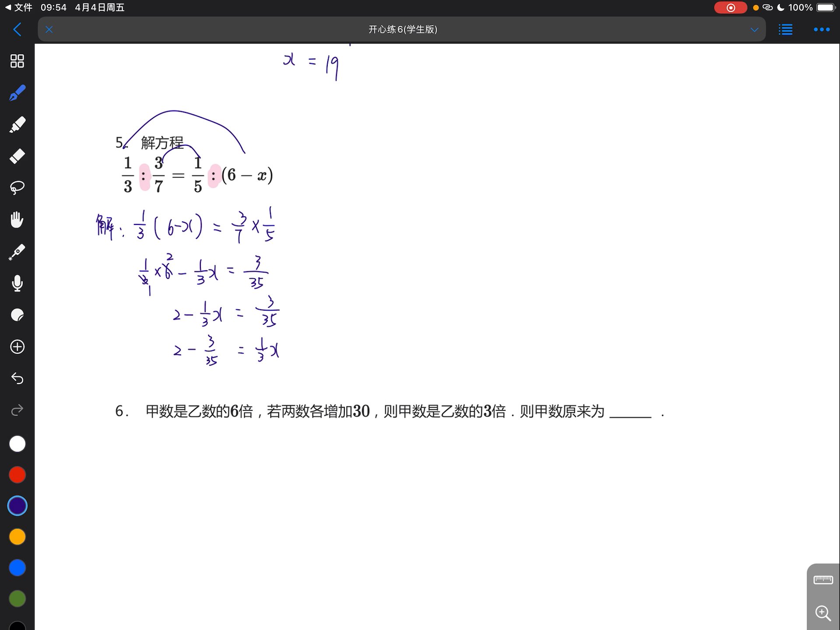The image size is (840, 630).
Task: Tap the question 5 heading 解方程
Action: coord(162,143)
